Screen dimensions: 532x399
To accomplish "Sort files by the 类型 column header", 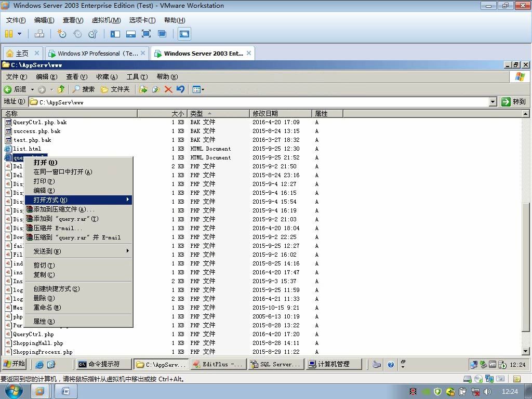I will [x=219, y=113].
